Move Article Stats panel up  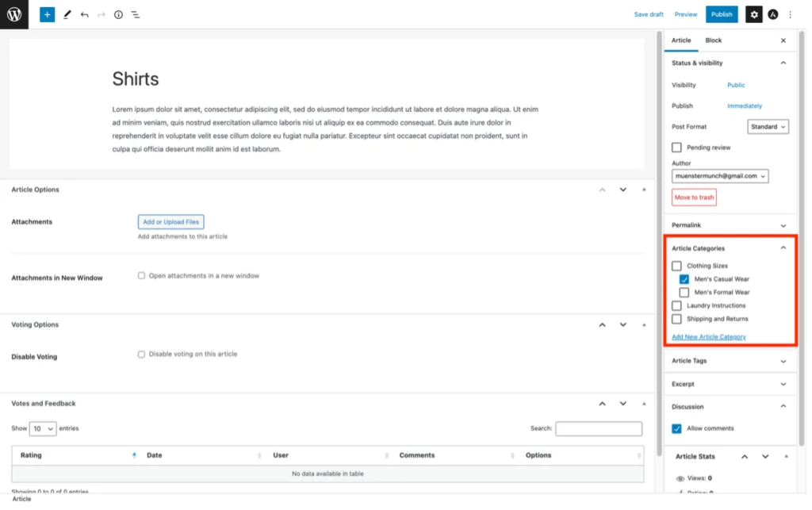coord(745,457)
